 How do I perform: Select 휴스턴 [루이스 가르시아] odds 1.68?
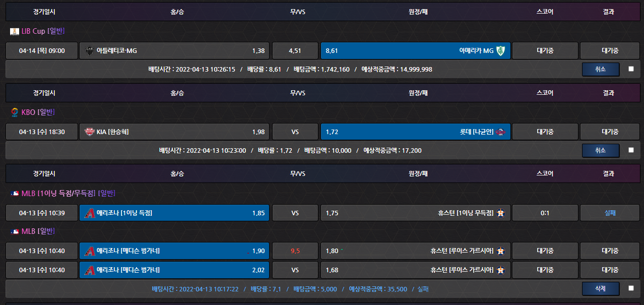[416, 270]
